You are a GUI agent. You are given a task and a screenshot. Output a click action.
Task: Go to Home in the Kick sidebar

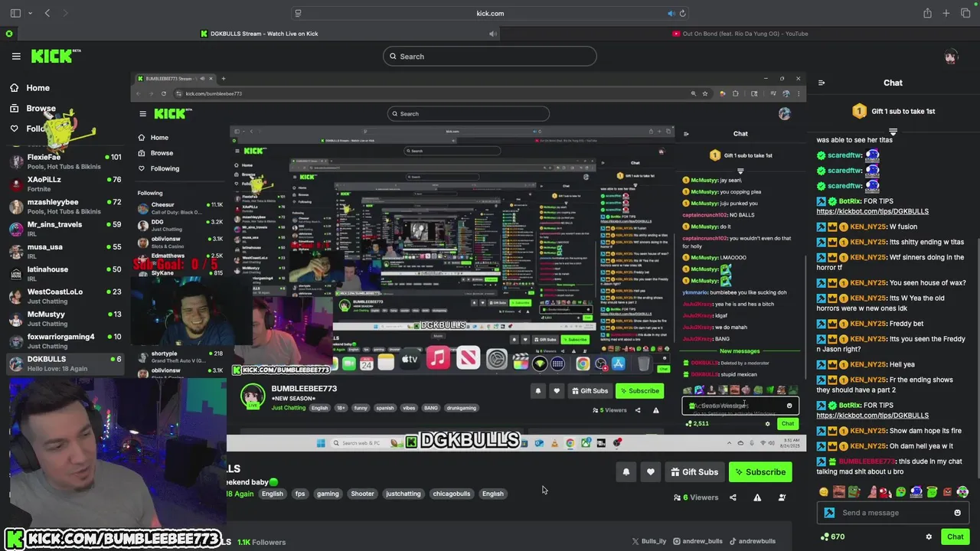pyautogui.click(x=30, y=88)
